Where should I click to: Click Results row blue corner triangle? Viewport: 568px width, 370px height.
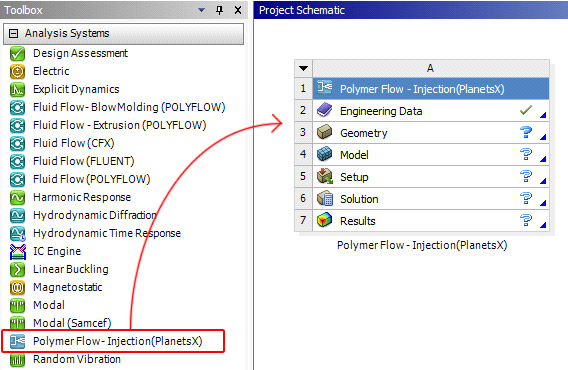tap(543, 225)
